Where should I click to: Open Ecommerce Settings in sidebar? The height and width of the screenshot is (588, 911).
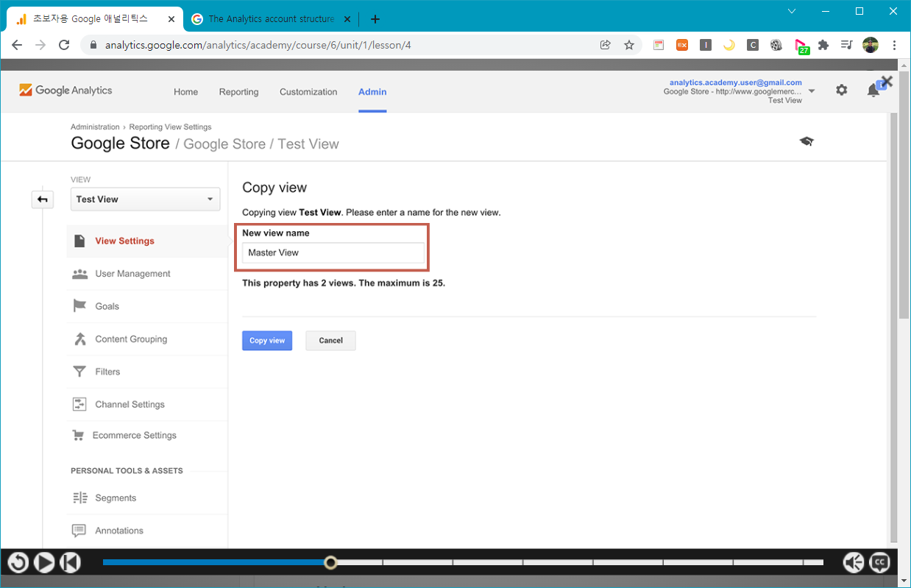click(134, 436)
